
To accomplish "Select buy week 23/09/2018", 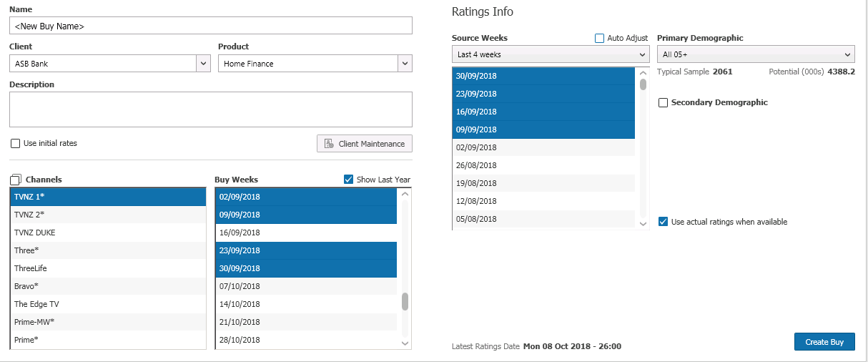I will tap(306, 250).
